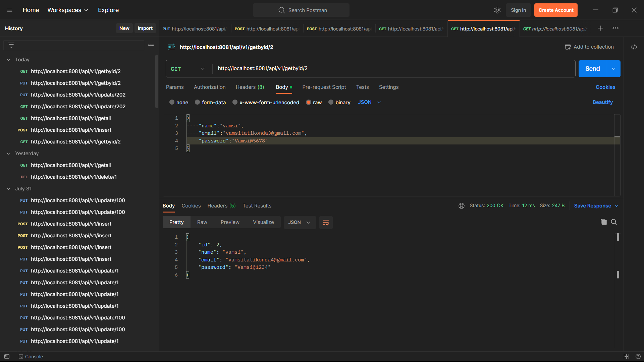Open the GET method dropdown
Screen dimensions: 644x362
pos(188,69)
